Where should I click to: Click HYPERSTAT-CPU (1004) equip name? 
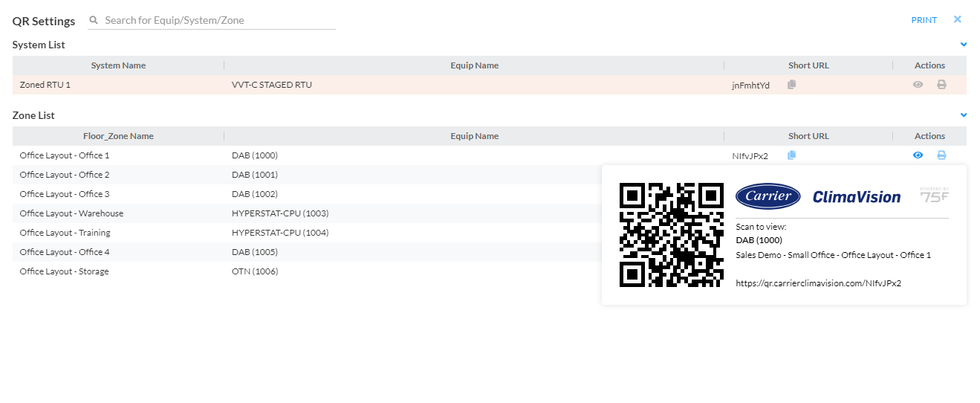pos(280,233)
